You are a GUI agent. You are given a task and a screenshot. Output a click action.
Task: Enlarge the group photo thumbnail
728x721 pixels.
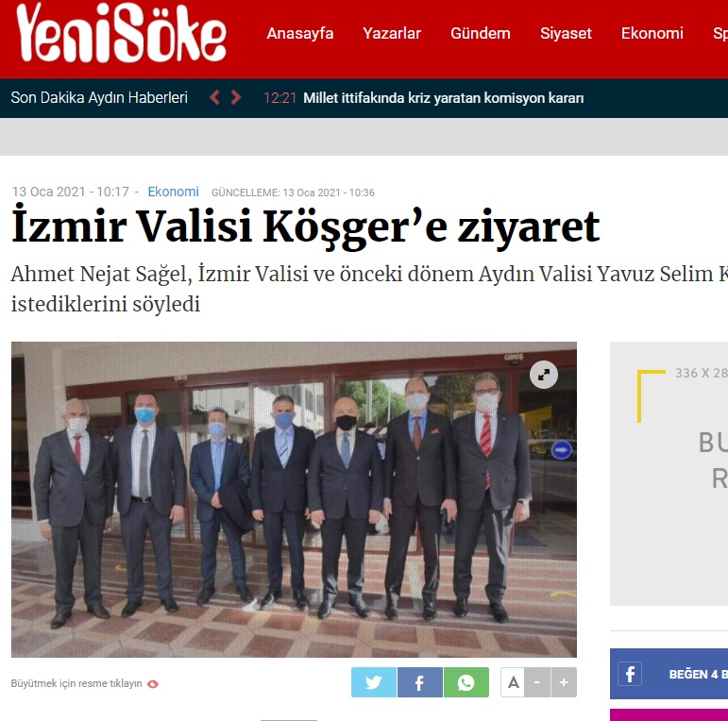coord(294,499)
